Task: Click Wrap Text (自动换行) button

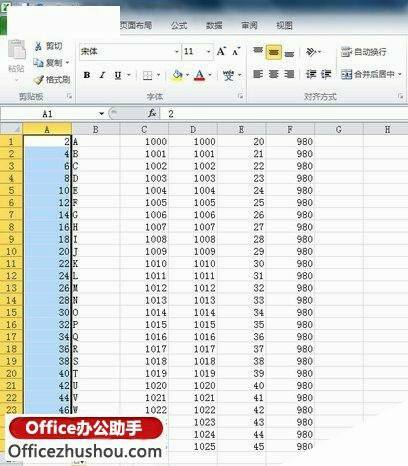Action: (364, 52)
